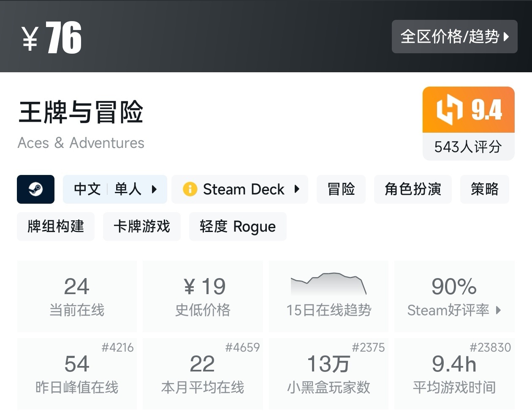Open the 轻度 Rogue tag

pos(238,227)
